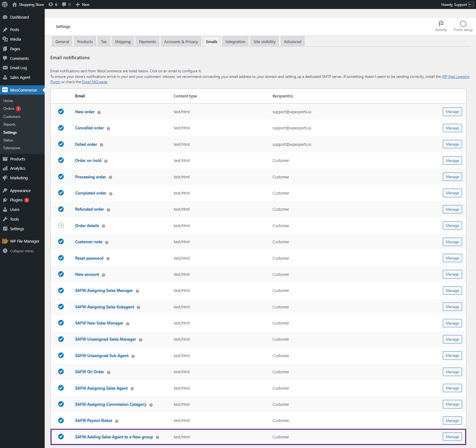Click the Advanced settings tab
476x448 pixels.
tap(292, 42)
